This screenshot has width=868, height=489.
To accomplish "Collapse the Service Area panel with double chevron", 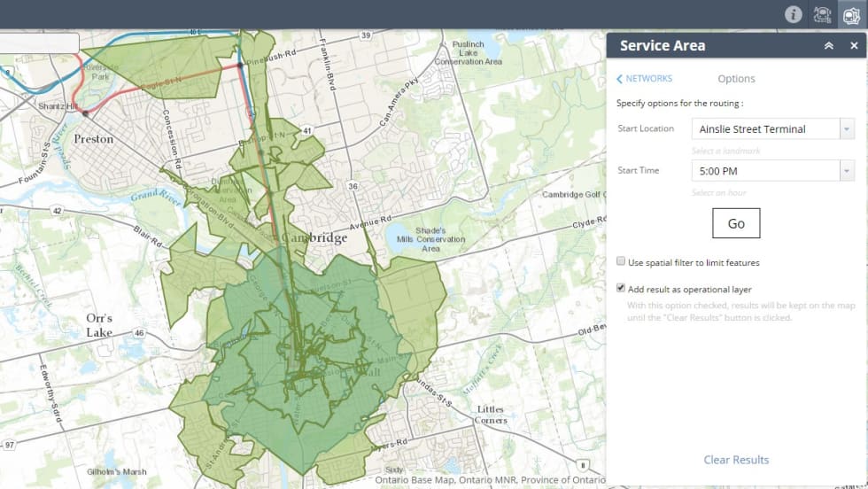I will [x=829, y=46].
